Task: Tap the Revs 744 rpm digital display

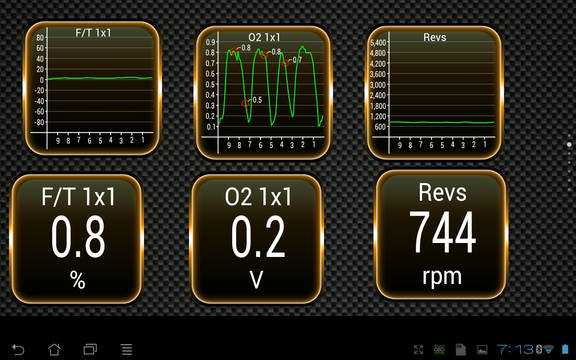Action: point(441,235)
